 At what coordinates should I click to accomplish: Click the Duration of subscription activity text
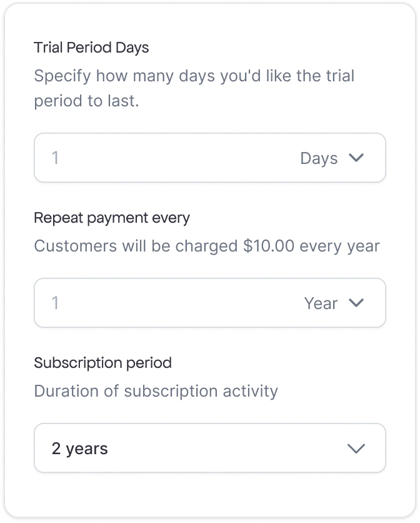[x=156, y=391]
